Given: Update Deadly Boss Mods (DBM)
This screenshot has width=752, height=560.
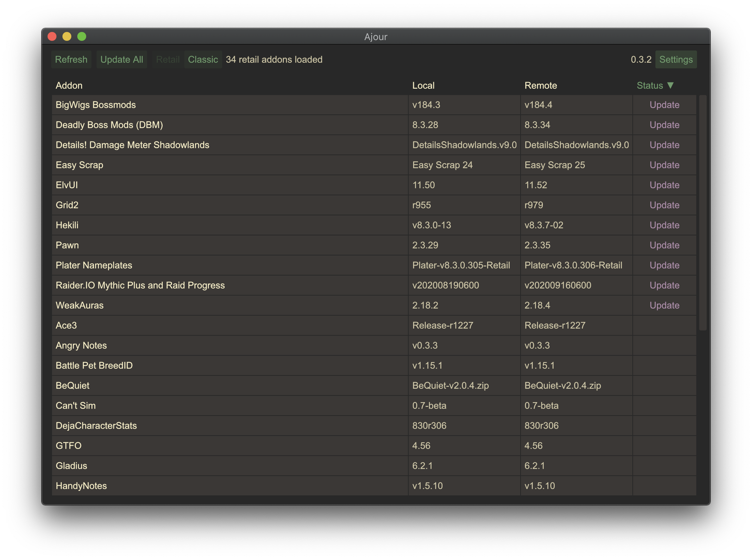Looking at the screenshot, I should (x=664, y=125).
